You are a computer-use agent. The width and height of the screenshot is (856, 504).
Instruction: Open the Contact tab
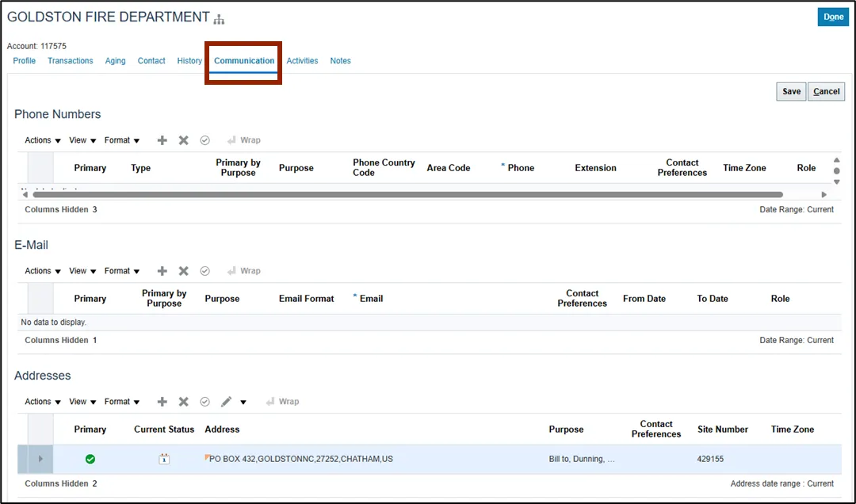click(x=151, y=60)
